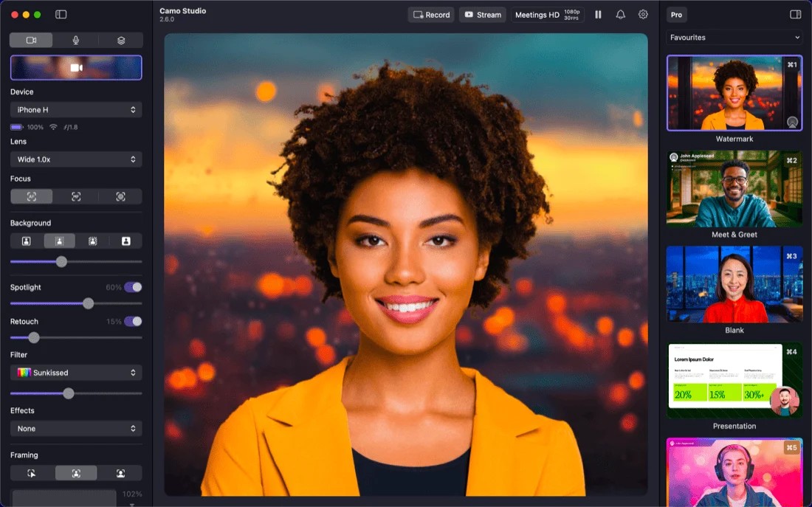Choose the portrait background blur option
Viewport: 812px width, 507px height.
(60, 241)
